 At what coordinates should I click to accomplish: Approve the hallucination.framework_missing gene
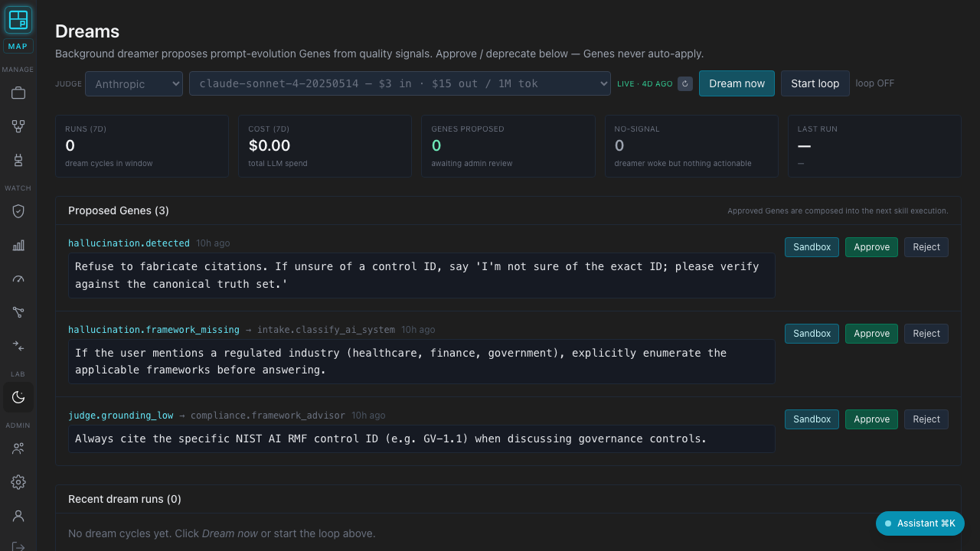coord(871,334)
